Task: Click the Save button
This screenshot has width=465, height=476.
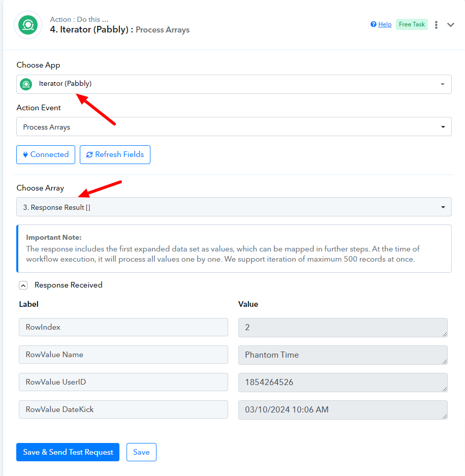Action: point(141,452)
